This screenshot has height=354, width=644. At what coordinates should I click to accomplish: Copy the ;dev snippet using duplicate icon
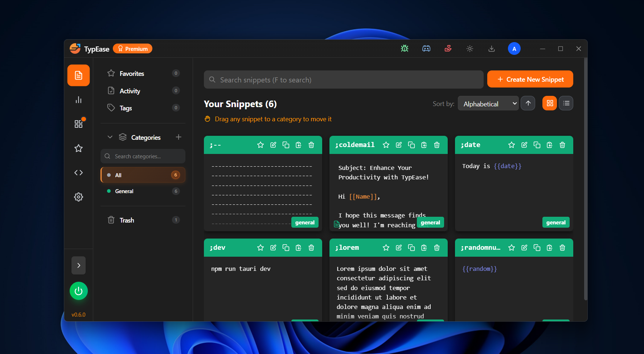(286, 248)
